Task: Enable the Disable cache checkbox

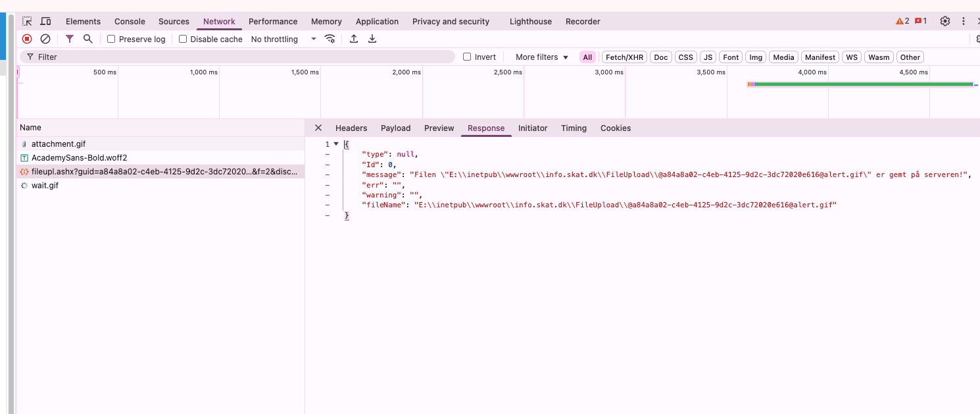Action: click(x=183, y=39)
